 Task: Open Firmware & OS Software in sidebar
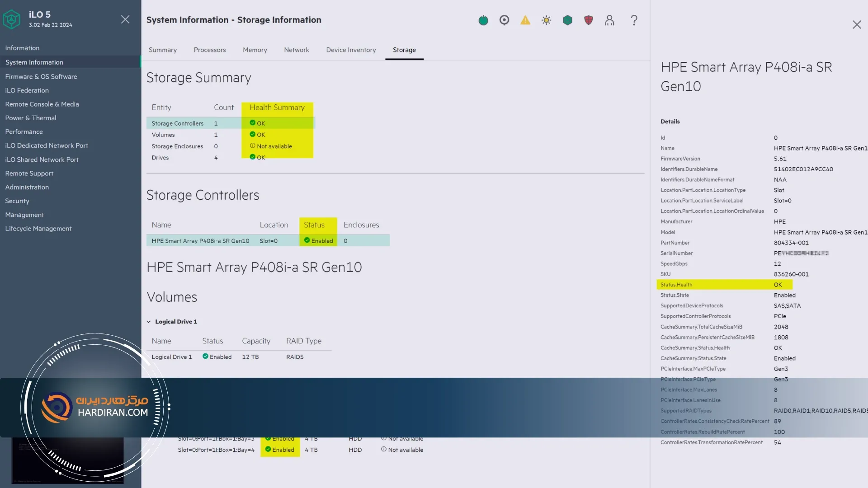41,76
